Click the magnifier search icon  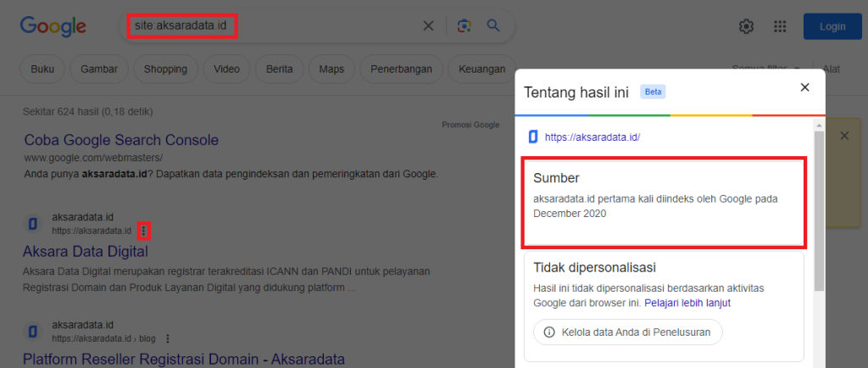point(493,25)
